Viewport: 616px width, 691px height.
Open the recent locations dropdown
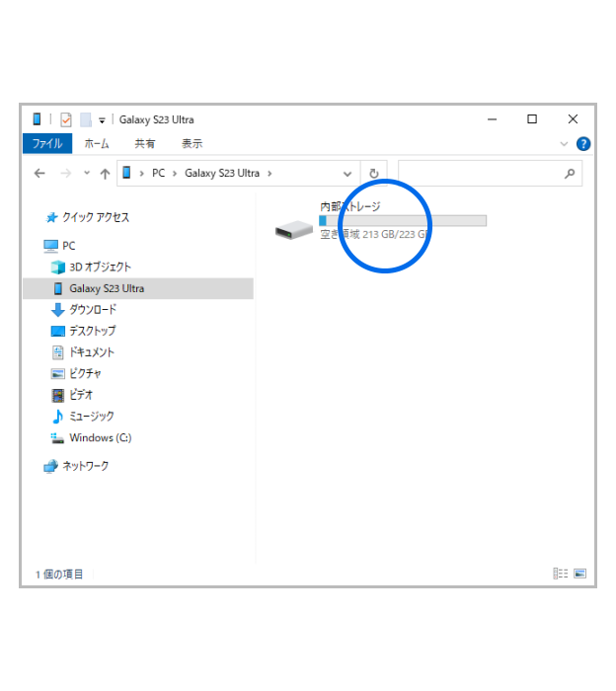pyautogui.click(x=87, y=173)
